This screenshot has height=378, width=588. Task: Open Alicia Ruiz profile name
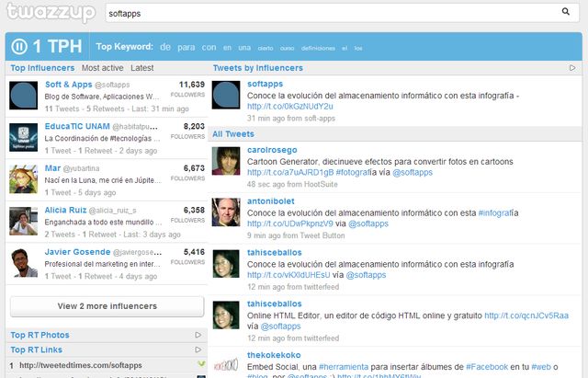[65, 210]
